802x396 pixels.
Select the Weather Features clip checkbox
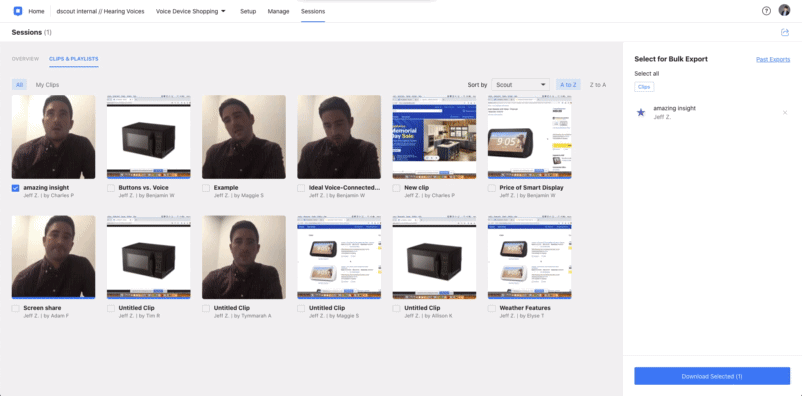coord(492,309)
